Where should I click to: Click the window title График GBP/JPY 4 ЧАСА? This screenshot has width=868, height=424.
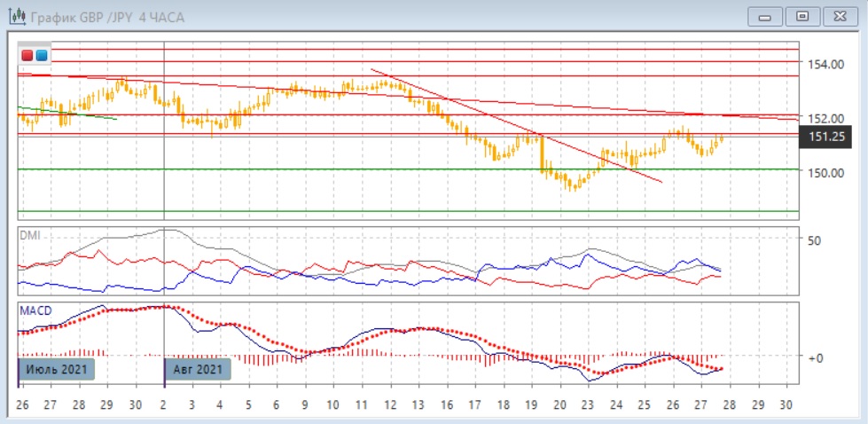point(106,18)
